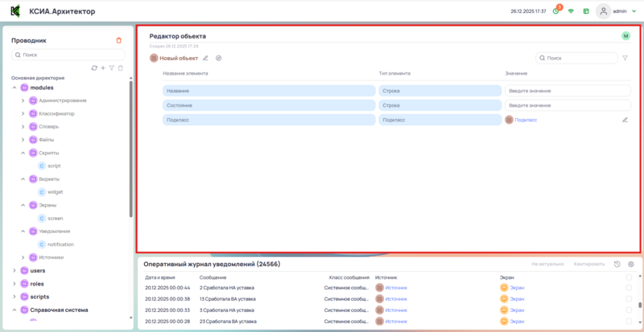
Task: Click the edit pencil in Подкласс row
Action: pos(625,120)
